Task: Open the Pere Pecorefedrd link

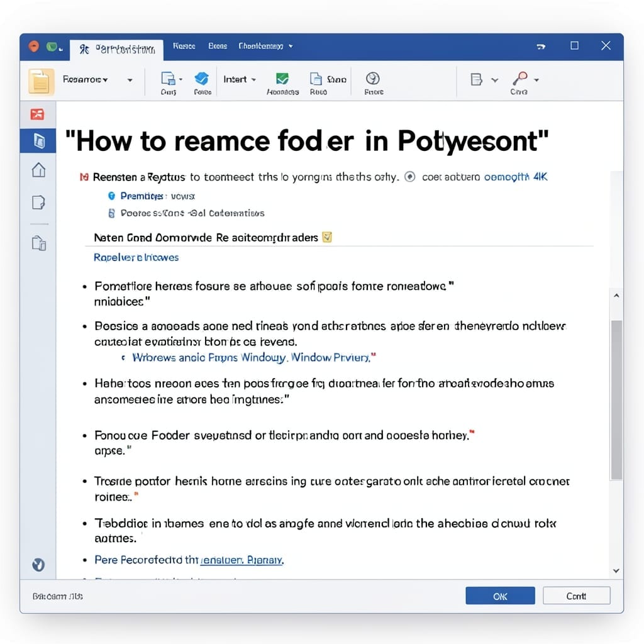Action: (189, 560)
